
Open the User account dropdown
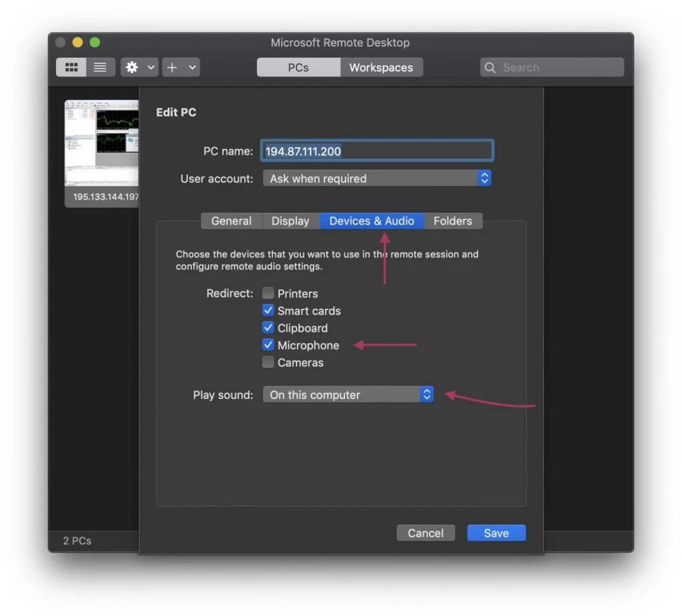(x=377, y=178)
